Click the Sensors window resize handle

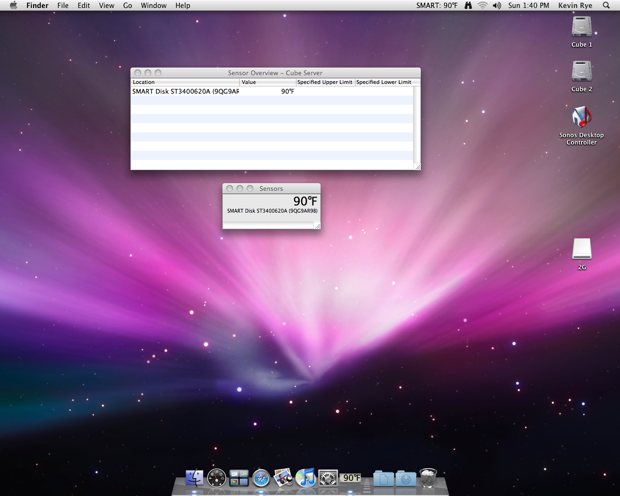click(317, 225)
